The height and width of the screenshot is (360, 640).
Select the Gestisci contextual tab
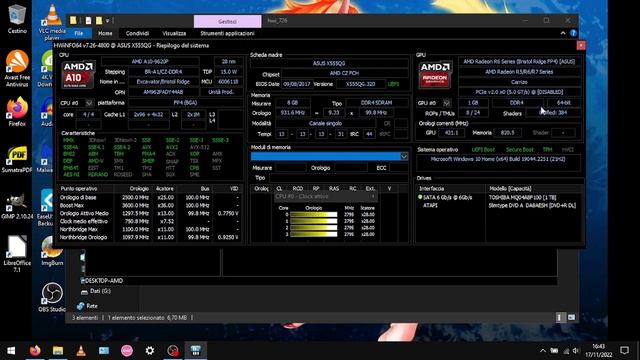(x=227, y=21)
